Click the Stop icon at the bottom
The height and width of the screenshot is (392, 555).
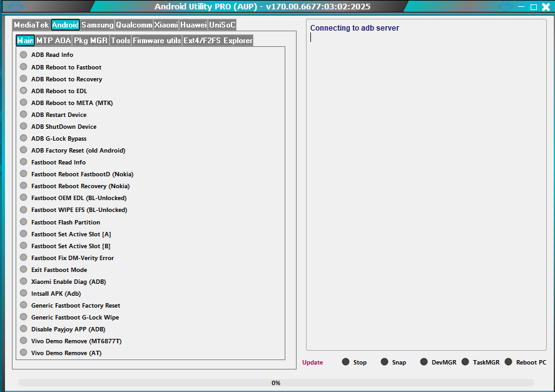pos(345,361)
